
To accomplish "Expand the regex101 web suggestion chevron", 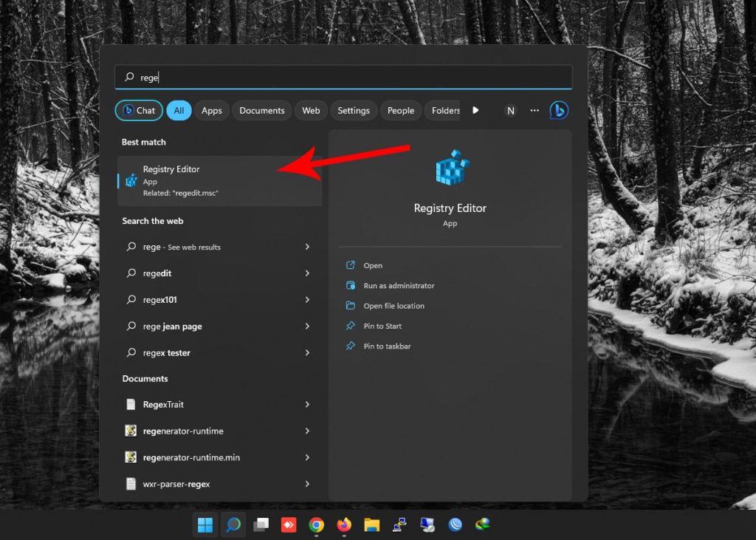I will pyautogui.click(x=307, y=300).
